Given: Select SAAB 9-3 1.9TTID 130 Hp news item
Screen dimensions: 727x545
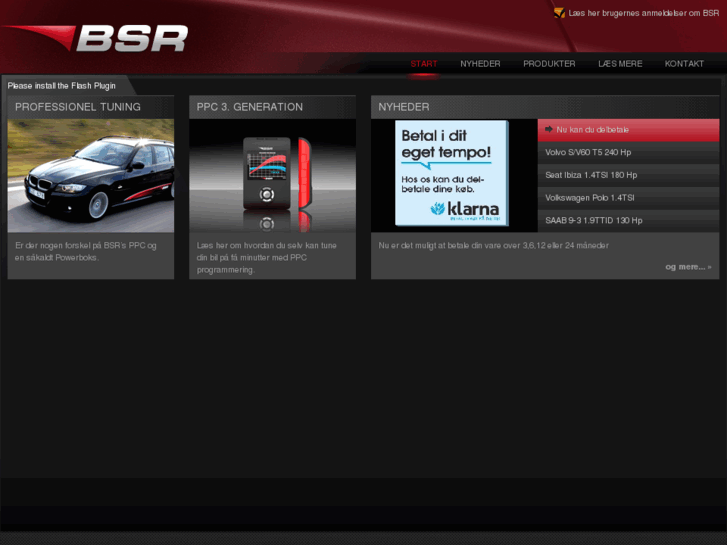Looking at the screenshot, I should (628, 221).
